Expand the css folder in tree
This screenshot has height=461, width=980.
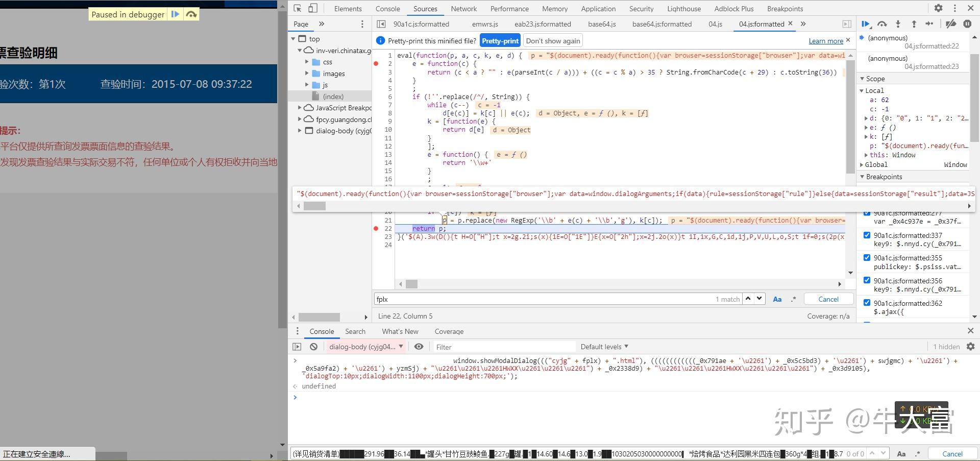[307, 62]
